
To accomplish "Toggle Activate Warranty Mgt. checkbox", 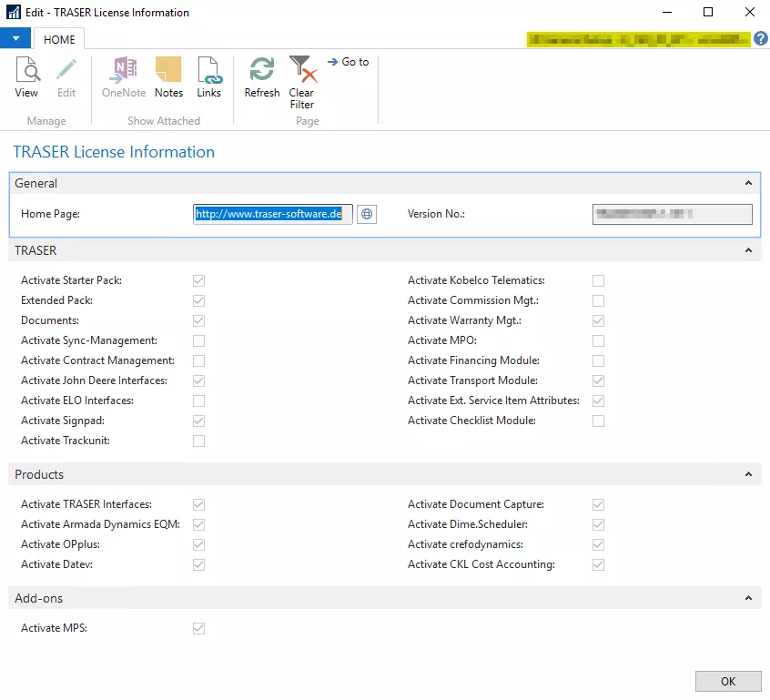I will coord(598,320).
